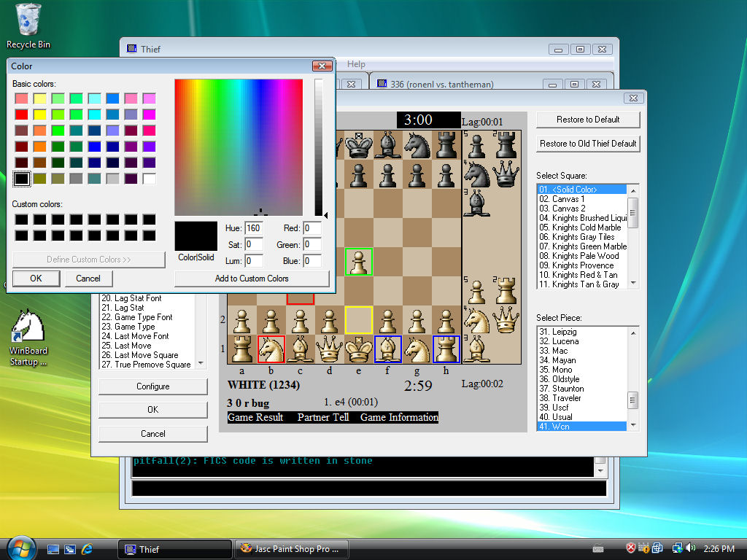The image size is (747, 560).
Task: Click the white knight on the b1 square
Action: (271, 349)
